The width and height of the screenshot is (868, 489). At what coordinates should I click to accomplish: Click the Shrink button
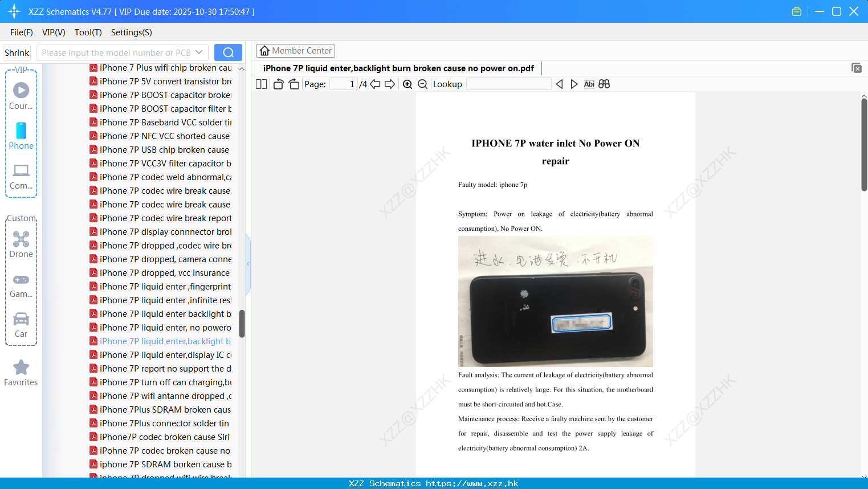[x=17, y=52]
